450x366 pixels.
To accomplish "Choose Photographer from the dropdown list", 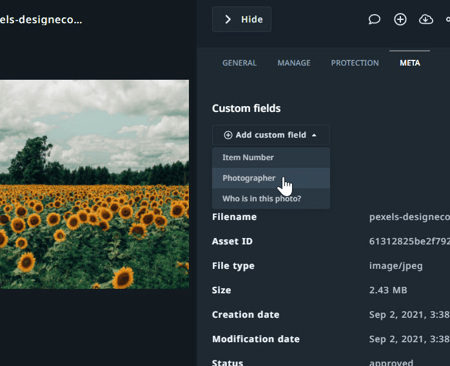I will pyautogui.click(x=271, y=178).
